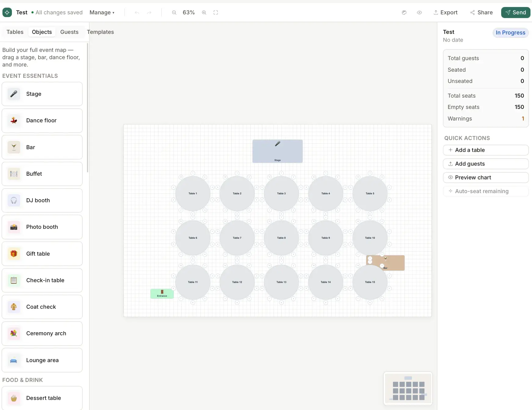Click the minimap thumbnail overview
Screen dimensions: 532x410
click(408, 388)
